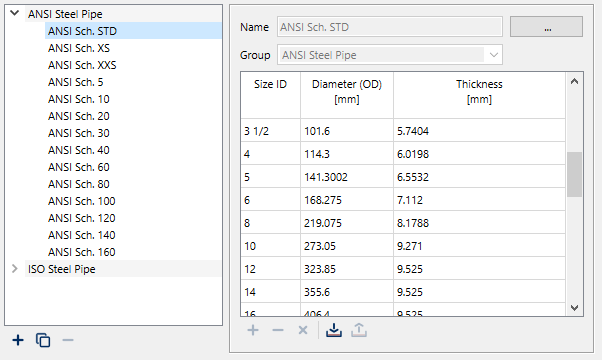
Task: Select the ANSI Steel Pipe group label
Action: 65,14
